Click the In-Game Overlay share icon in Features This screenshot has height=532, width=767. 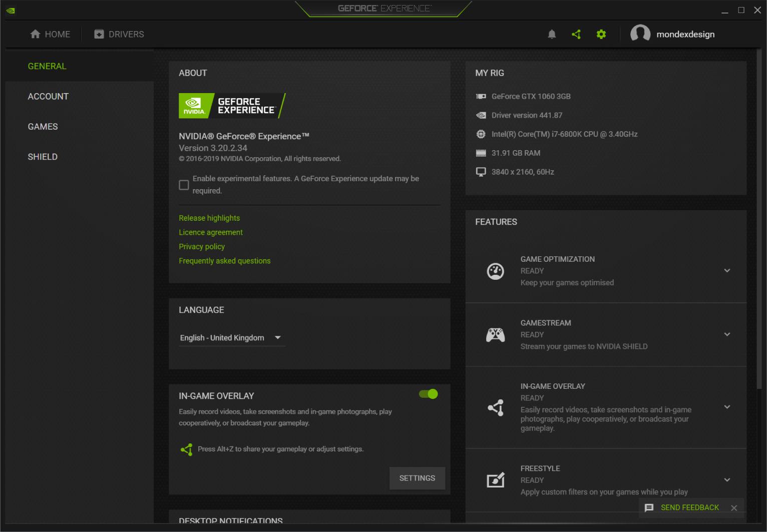496,407
